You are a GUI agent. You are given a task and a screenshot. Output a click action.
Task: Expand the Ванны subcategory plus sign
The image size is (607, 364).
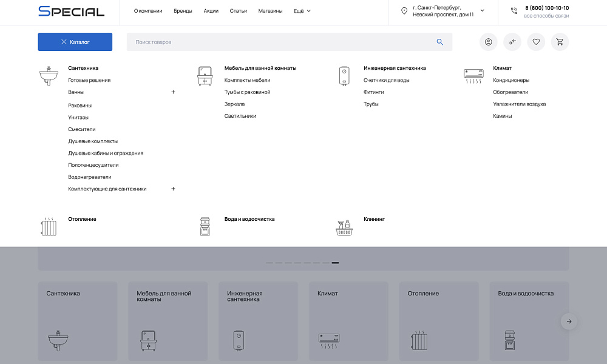tap(173, 92)
